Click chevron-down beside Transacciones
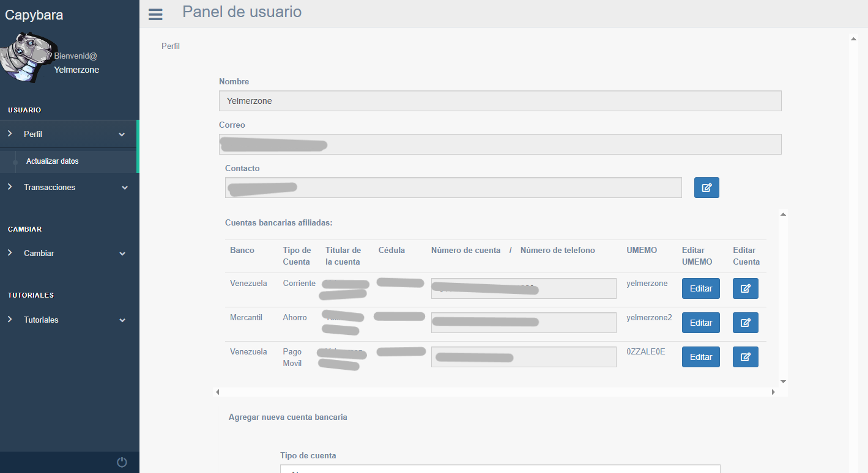 pos(125,188)
